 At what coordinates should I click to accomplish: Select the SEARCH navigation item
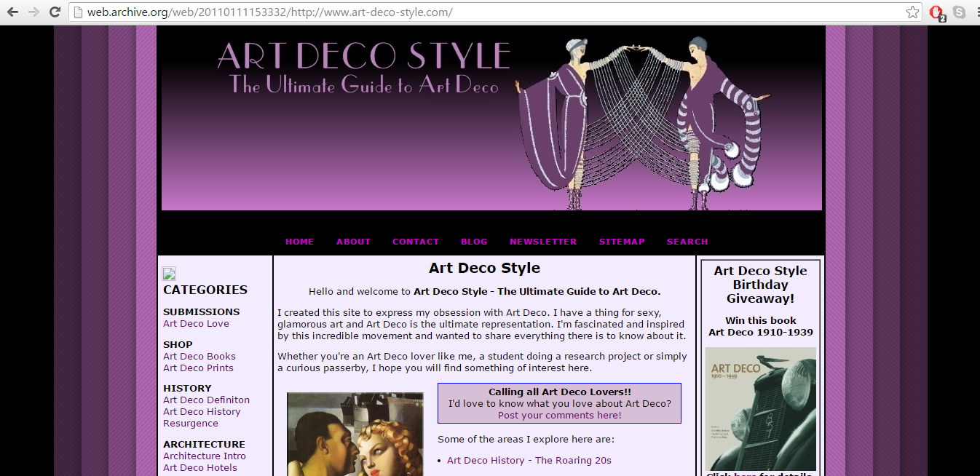click(x=687, y=242)
